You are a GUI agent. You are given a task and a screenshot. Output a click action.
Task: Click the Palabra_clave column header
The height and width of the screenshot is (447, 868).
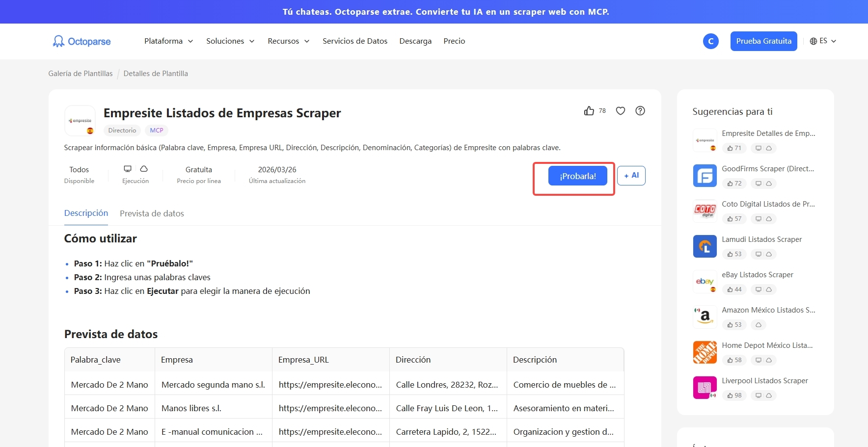point(110,360)
